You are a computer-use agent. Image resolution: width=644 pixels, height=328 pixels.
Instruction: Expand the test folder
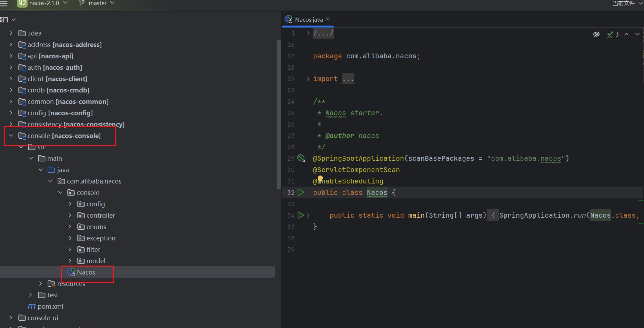31,295
